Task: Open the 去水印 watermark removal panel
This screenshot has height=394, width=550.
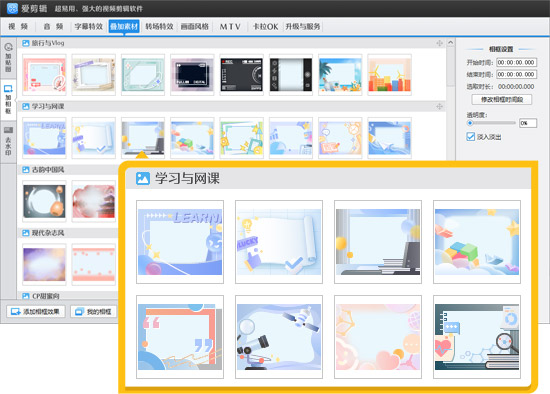Action: [x=8, y=141]
